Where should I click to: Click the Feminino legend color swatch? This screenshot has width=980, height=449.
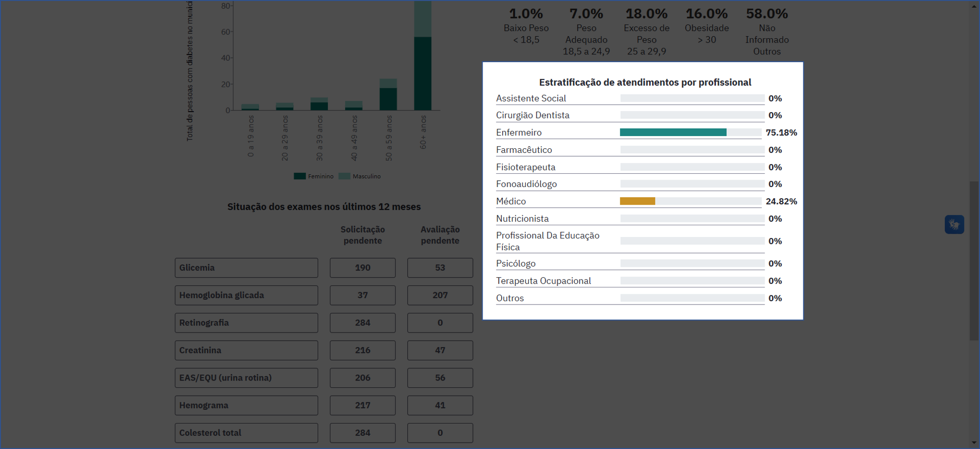pos(300,176)
